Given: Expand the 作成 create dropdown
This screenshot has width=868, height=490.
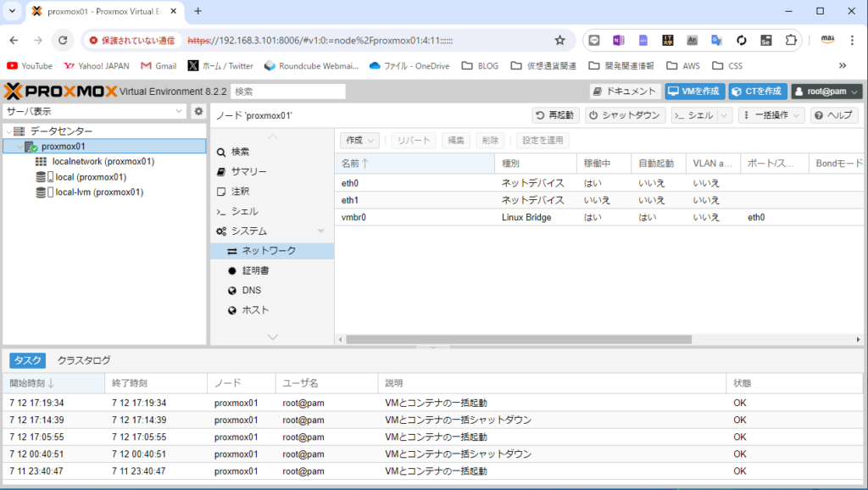Looking at the screenshot, I should click(x=359, y=140).
